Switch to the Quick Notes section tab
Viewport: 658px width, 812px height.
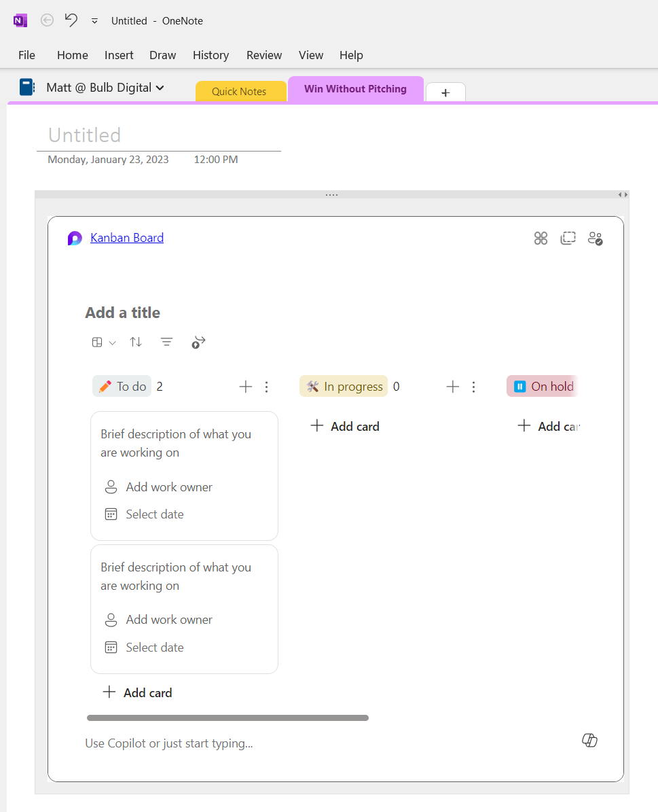[241, 91]
